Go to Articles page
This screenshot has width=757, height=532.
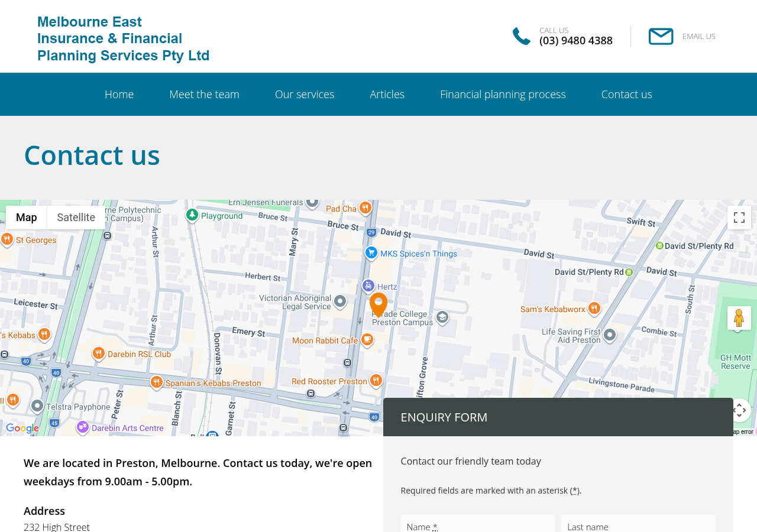pyautogui.click(x=387, y=95)
